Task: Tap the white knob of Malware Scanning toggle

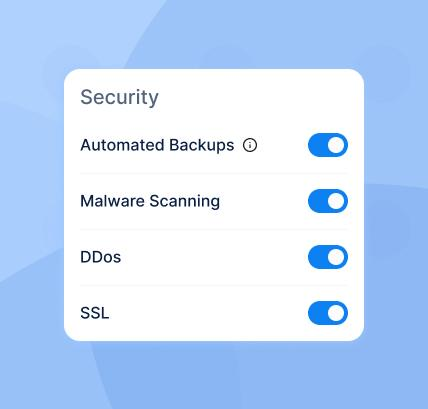Action: tap(336, 201)
